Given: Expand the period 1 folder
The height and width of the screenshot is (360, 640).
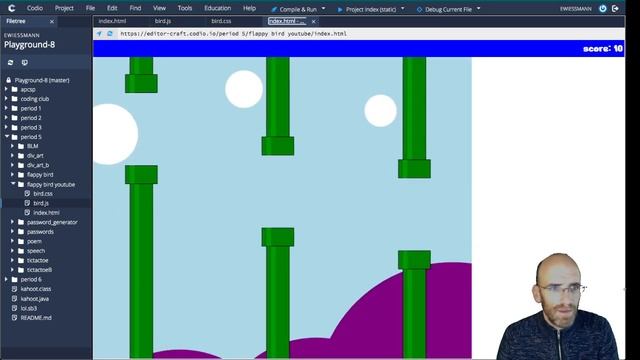Looking at the screenshot, I should tap(6, 108).
